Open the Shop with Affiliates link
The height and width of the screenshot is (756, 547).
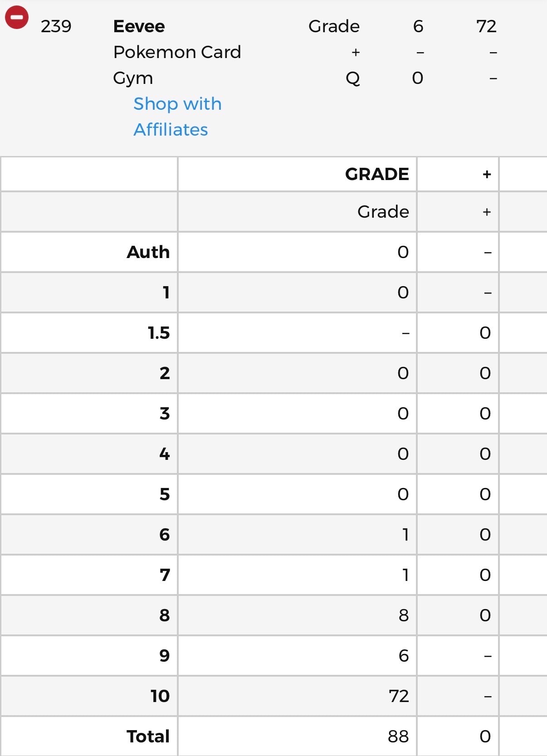click(177, 117)
